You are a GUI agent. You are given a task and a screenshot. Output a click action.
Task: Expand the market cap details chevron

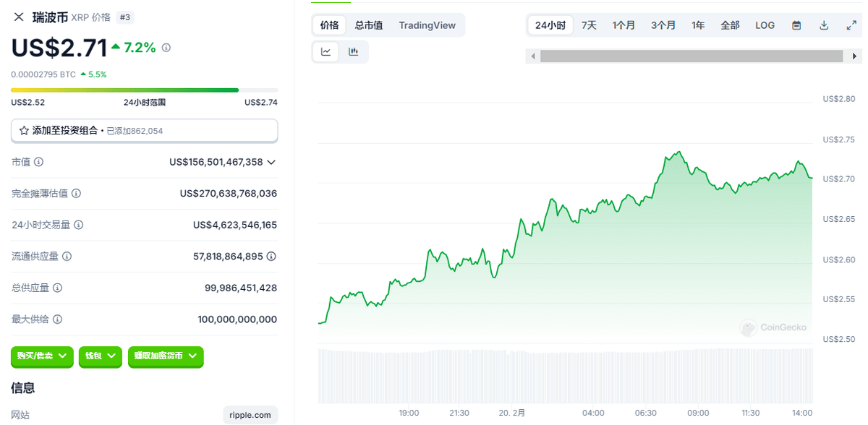[271, 162]
